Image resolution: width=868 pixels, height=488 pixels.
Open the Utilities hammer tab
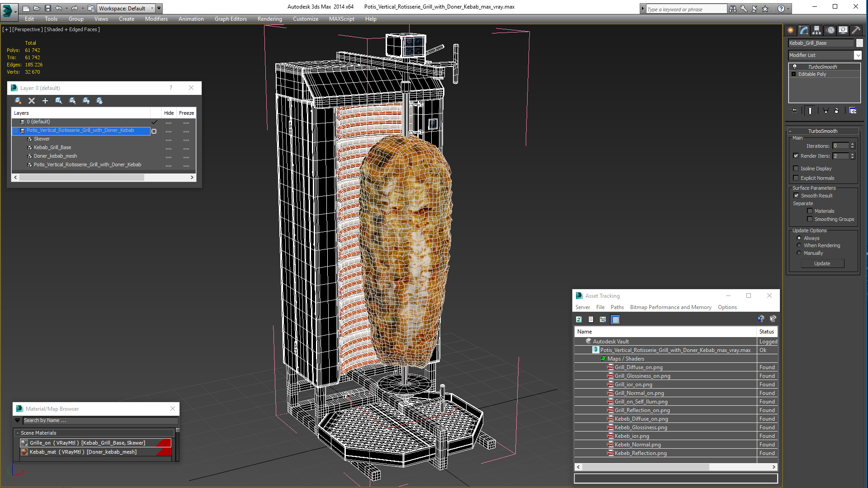click(856, 30)
